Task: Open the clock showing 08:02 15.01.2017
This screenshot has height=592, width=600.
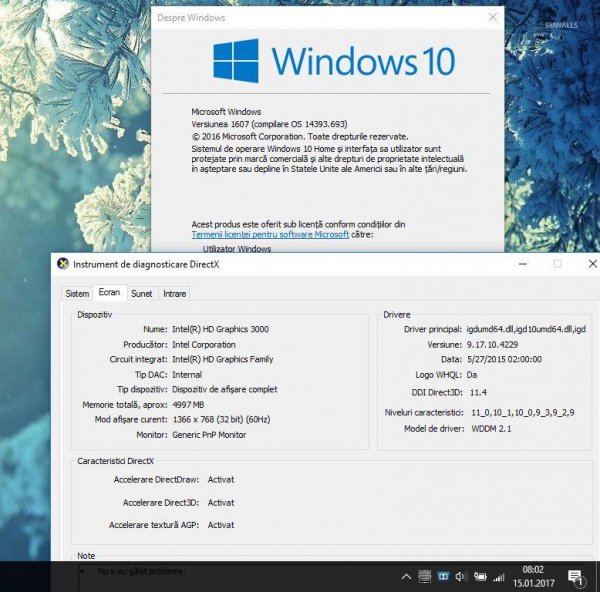Action: pyautogui.click(x=533, y=577)
